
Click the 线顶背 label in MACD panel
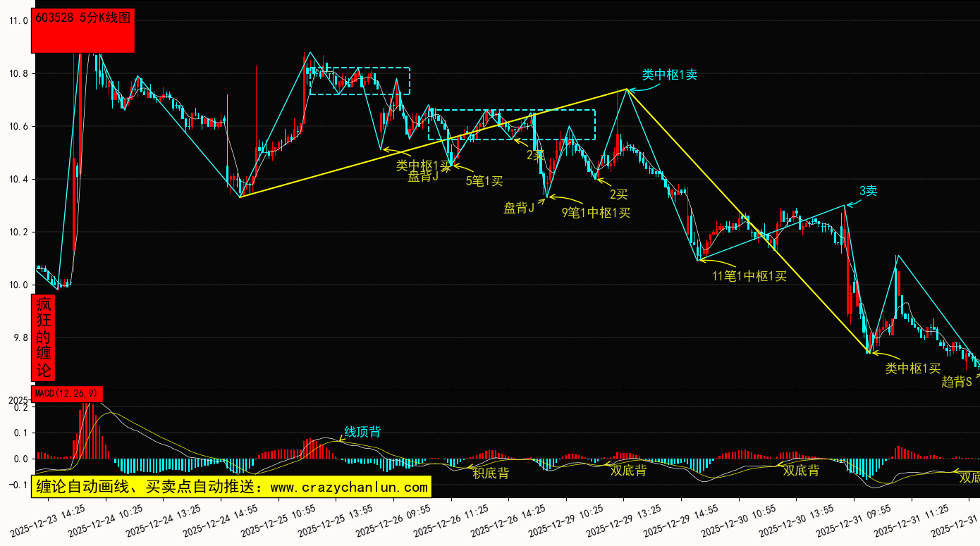coord(362,432)
